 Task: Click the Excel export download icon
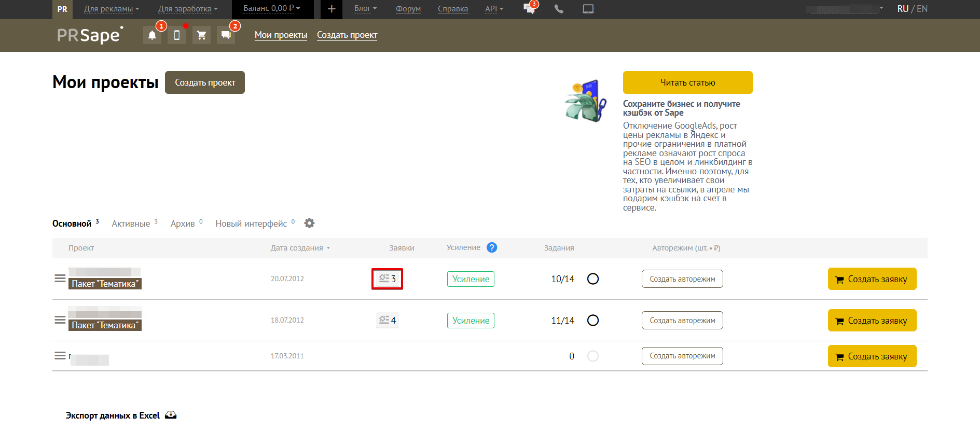tap(171, 415)
